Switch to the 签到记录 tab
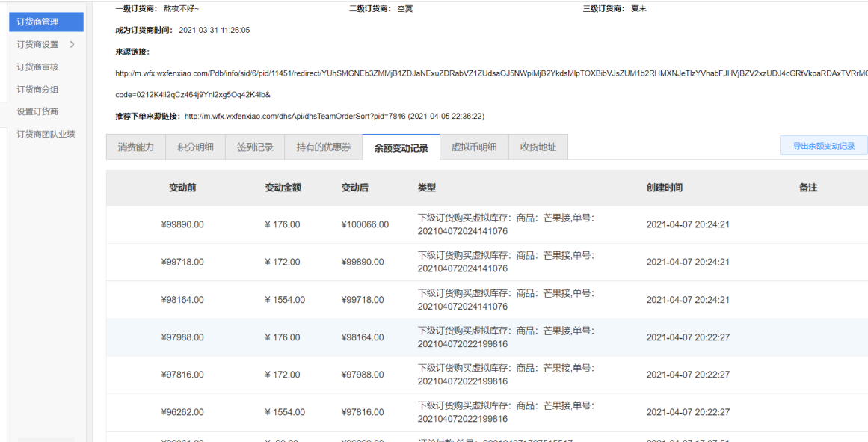The image size is (868, 442). [x=254, y=147]
